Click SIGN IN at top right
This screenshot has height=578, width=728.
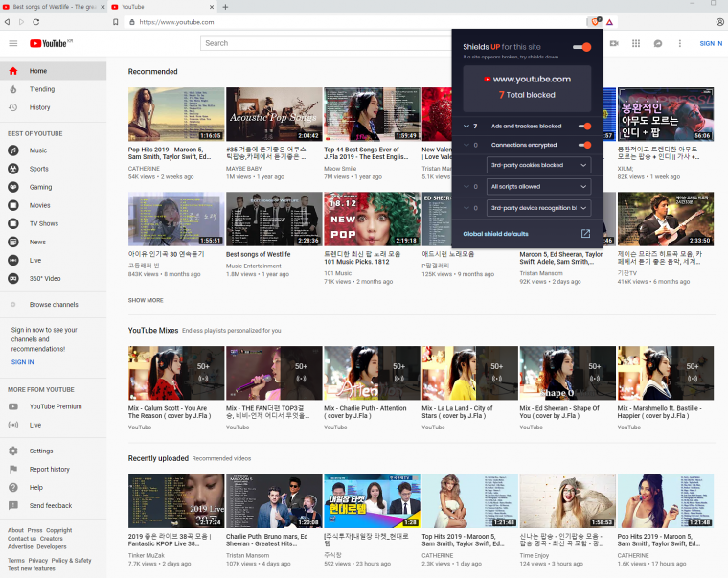[711, 43]
